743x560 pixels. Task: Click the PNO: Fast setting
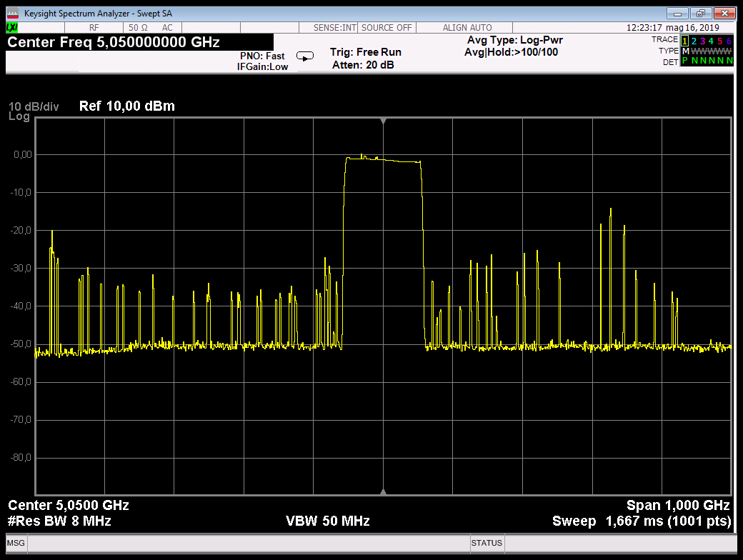262,56
